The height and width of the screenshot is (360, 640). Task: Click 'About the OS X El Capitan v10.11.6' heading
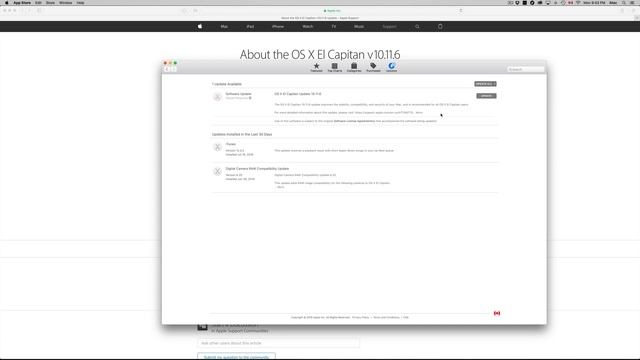coord(320,54)
